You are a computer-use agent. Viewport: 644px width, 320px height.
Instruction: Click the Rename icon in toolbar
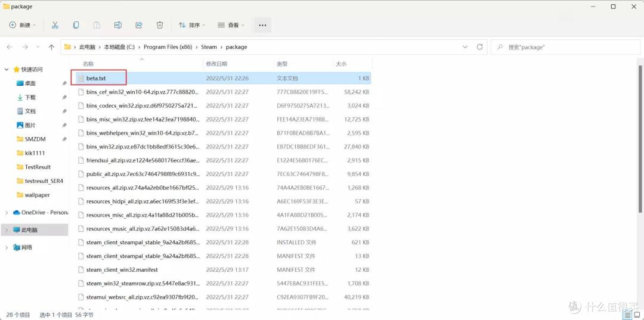coord(118,25)
